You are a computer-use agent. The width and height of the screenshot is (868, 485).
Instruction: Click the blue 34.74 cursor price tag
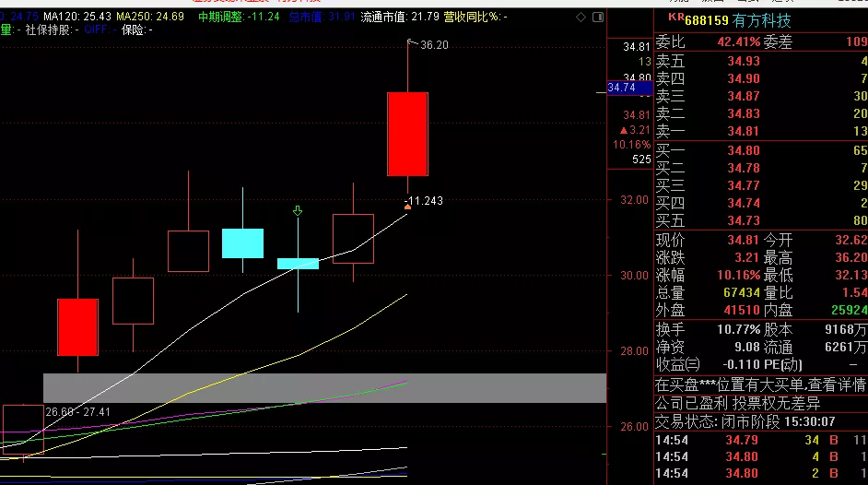(x=629, y=88)
